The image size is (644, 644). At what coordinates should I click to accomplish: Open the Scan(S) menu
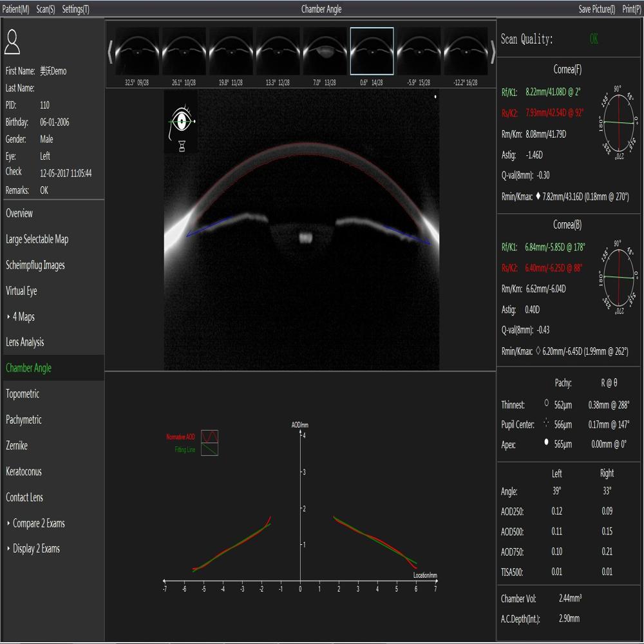point(46,9)
